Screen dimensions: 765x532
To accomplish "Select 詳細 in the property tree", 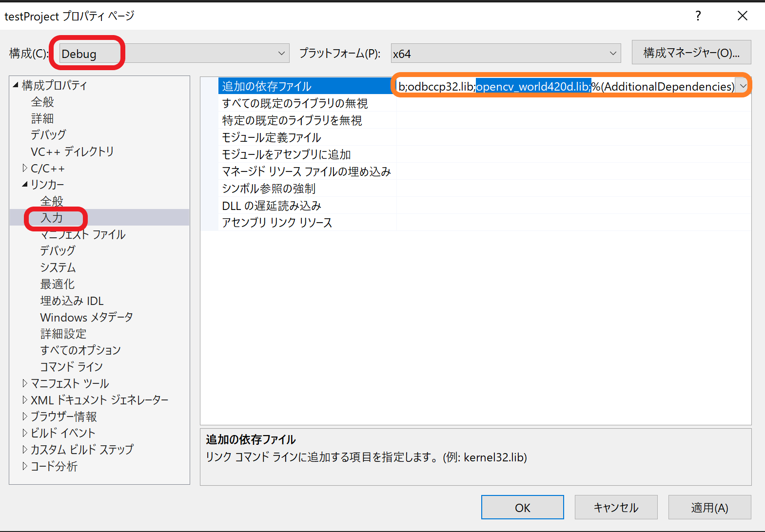I will [42, 118].
